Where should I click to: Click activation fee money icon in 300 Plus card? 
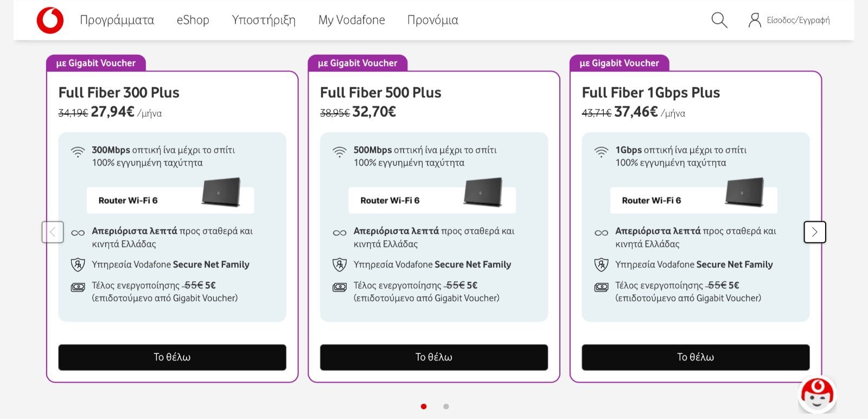[x=78, y=287]
